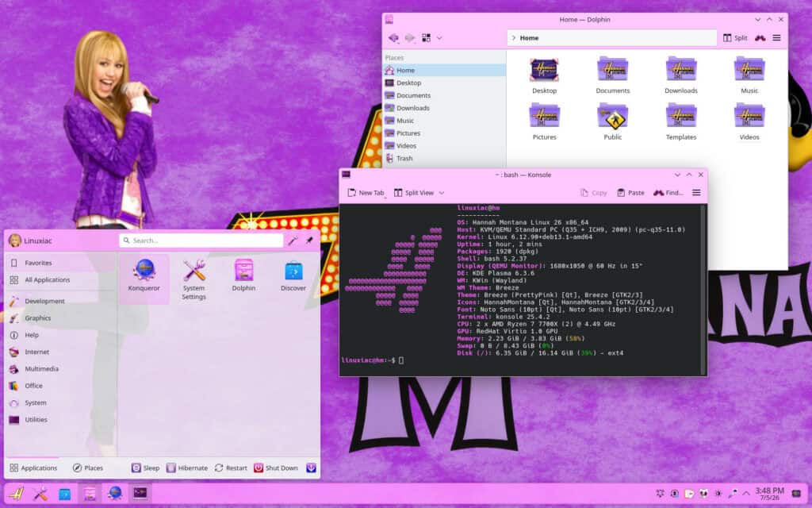
Task: Toggle the launcher keep-open pin
Action: click(309, 241)
